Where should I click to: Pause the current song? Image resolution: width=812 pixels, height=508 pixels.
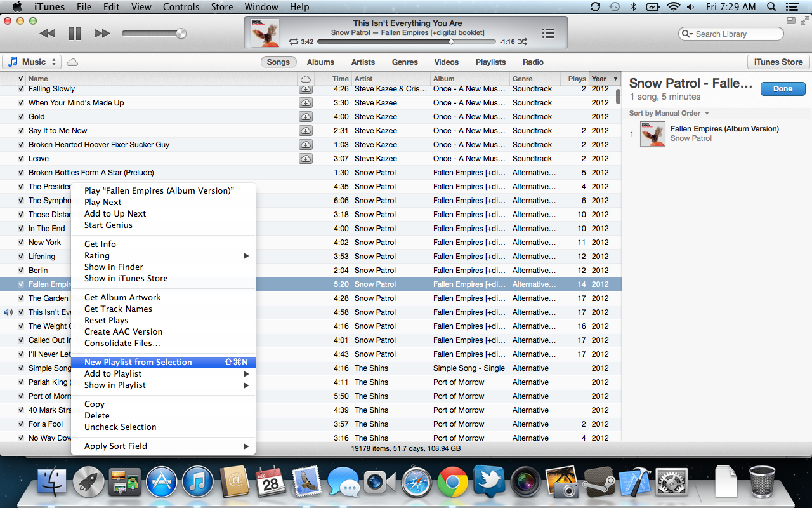75,34
